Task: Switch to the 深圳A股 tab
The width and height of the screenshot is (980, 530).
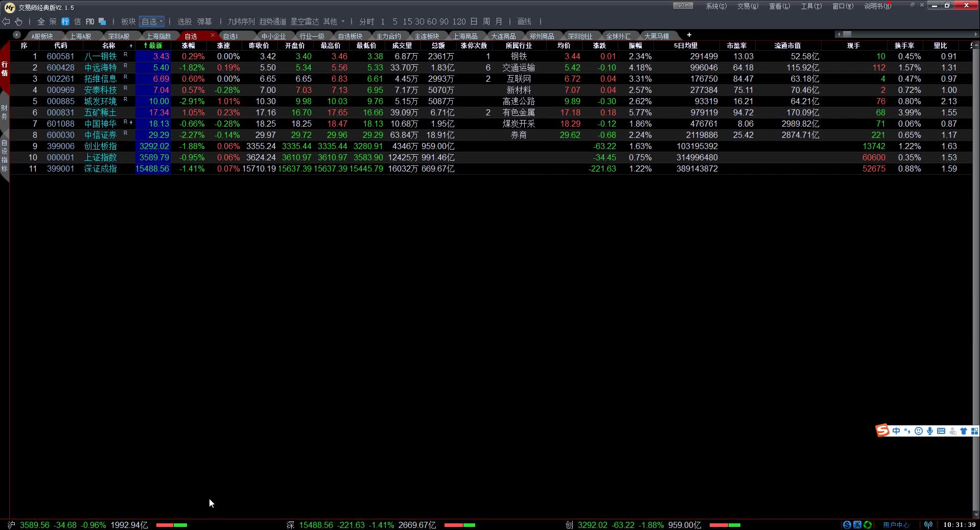Action: pos(119,36)
